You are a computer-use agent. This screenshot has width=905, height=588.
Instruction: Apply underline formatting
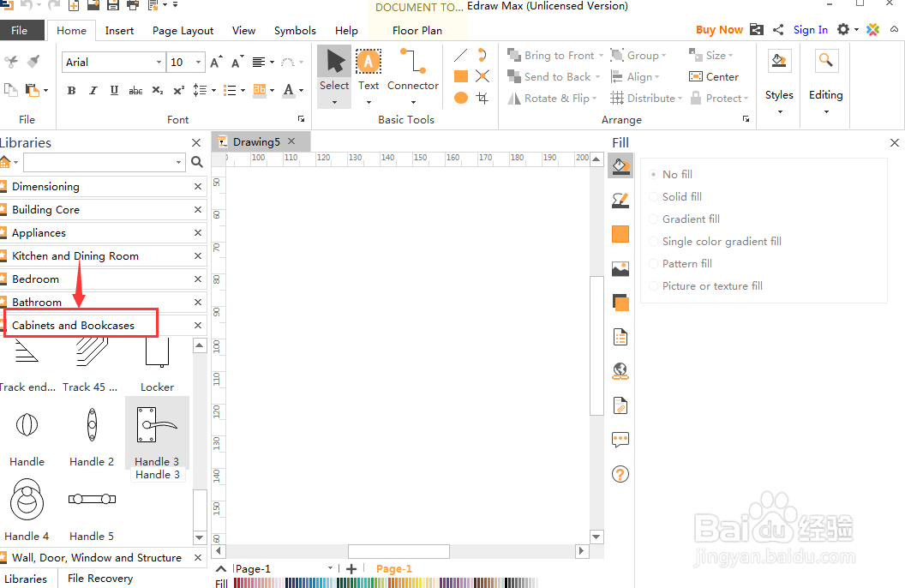click(x=114, y=91)
